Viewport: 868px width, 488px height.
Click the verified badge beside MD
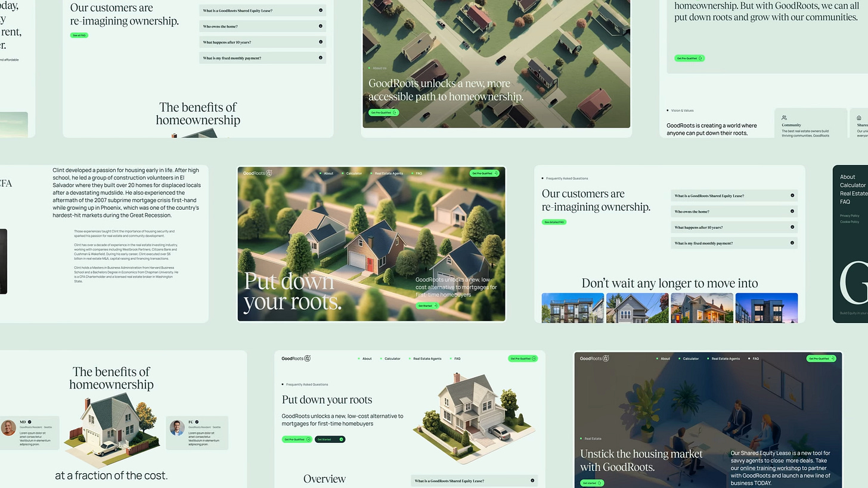pos(30,422)
